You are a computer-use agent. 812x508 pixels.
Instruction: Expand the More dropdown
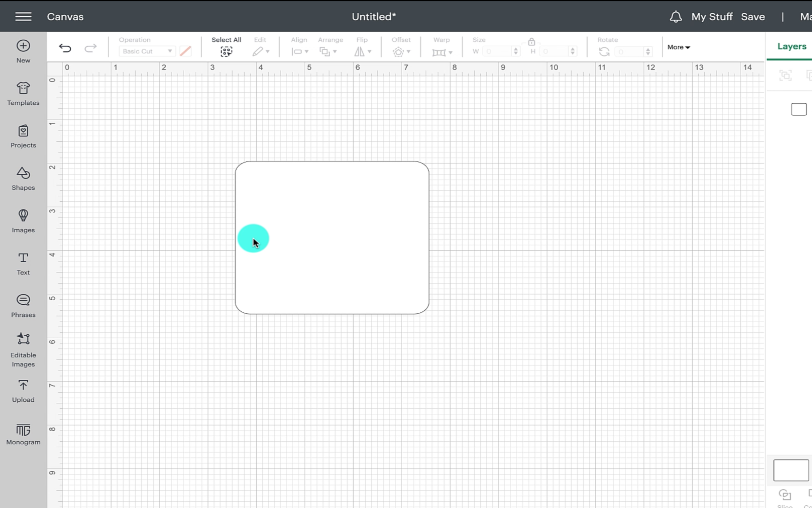[x=678, y=47]
